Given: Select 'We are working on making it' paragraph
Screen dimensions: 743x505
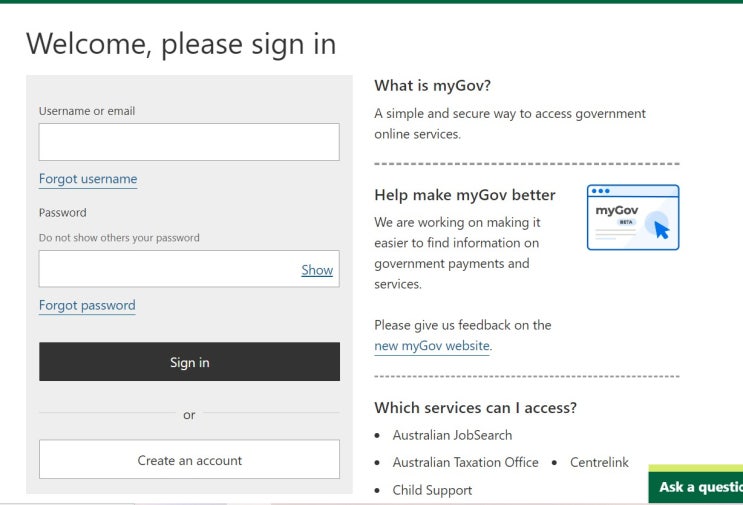Looking at the screenshot, I should (457, 253).
